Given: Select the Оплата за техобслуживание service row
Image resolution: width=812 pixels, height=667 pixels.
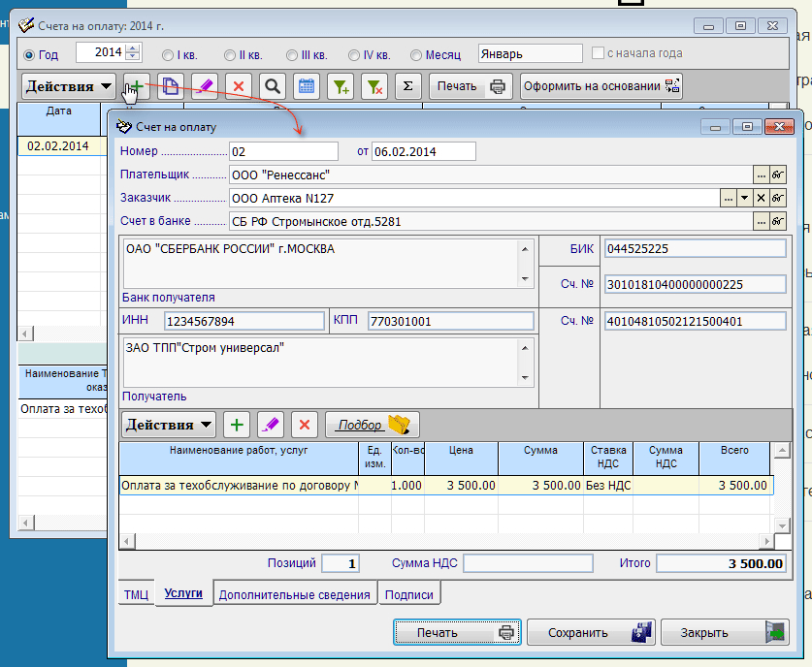Looking at the screenshot, I should [446, 486].
